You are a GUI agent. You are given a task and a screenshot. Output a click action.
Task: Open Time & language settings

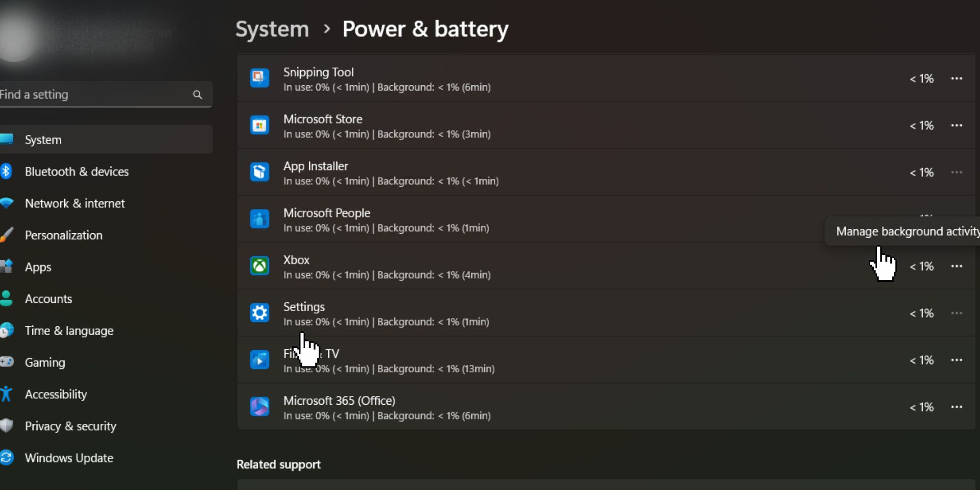(x=106, y=331)
